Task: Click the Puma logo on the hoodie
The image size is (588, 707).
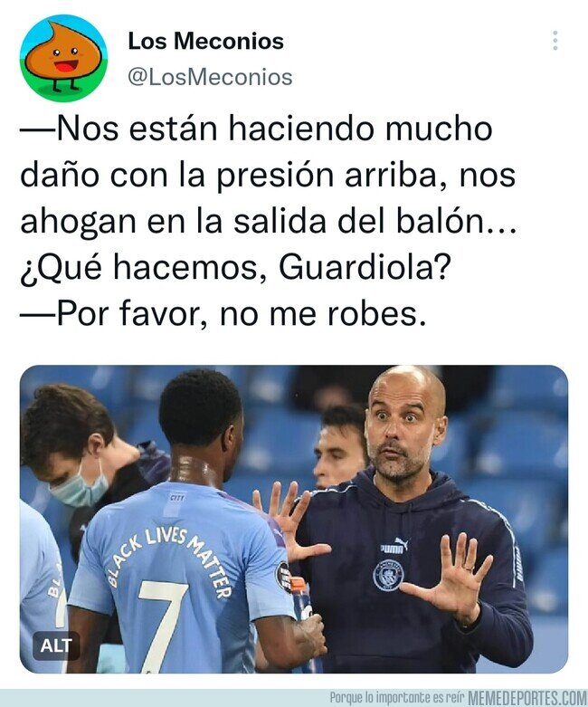Action: pos(394,546)
